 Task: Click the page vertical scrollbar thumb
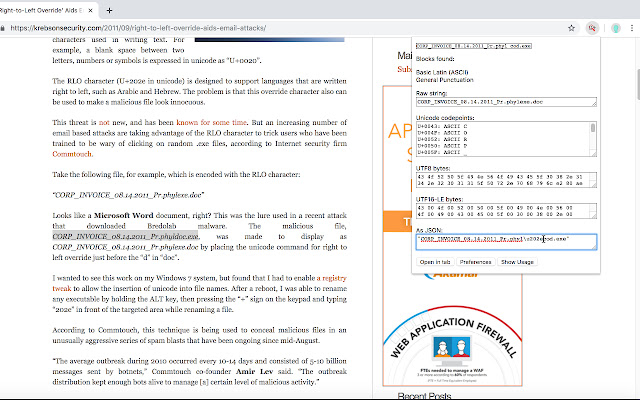638,84
